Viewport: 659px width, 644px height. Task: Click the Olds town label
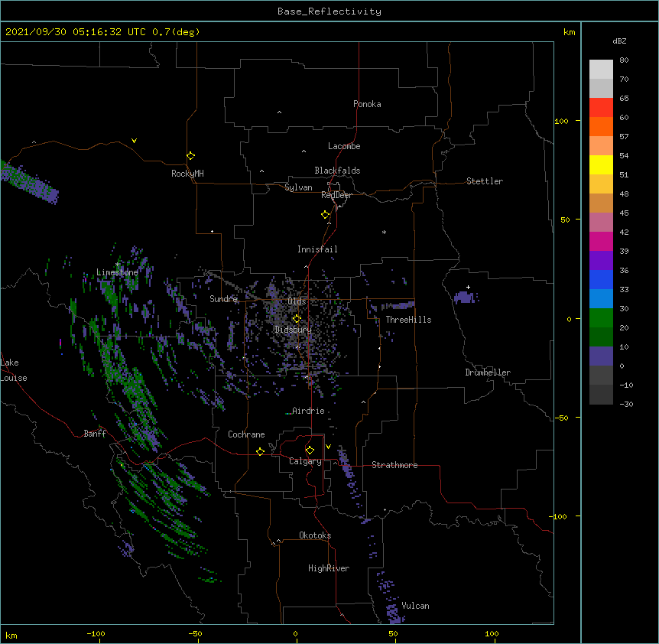point(297,301)
